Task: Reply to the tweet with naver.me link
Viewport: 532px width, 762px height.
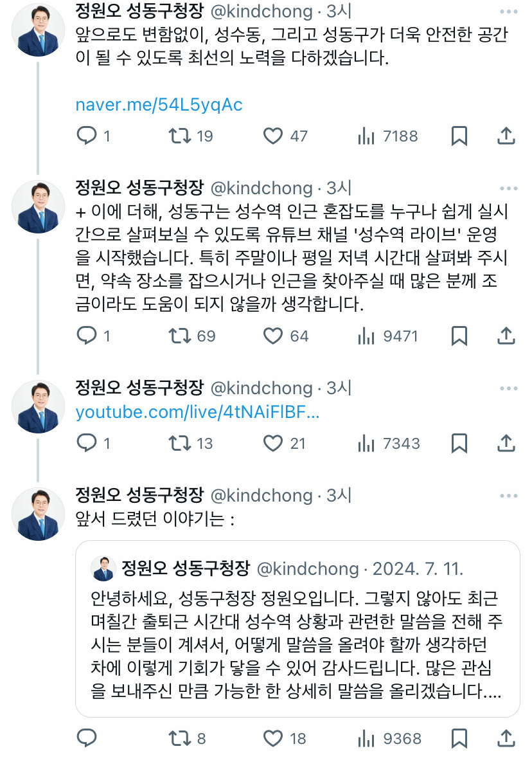Action: click(86, 136)
